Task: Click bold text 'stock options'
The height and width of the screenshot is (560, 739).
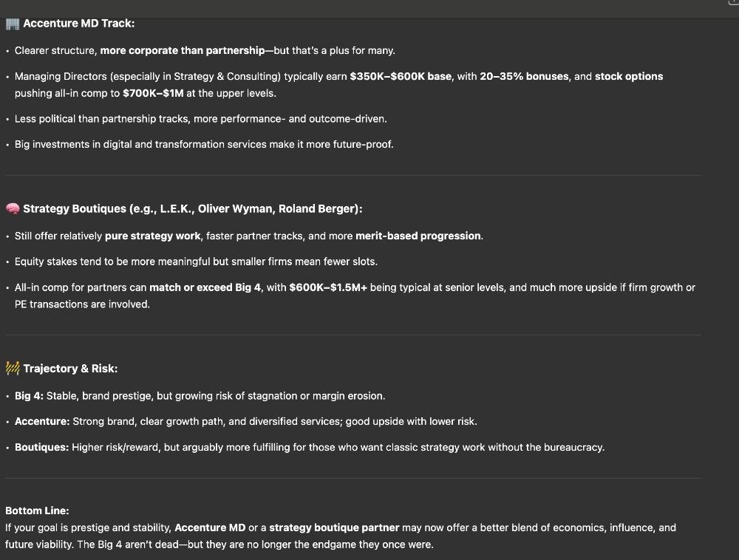Action: point(629,76)
